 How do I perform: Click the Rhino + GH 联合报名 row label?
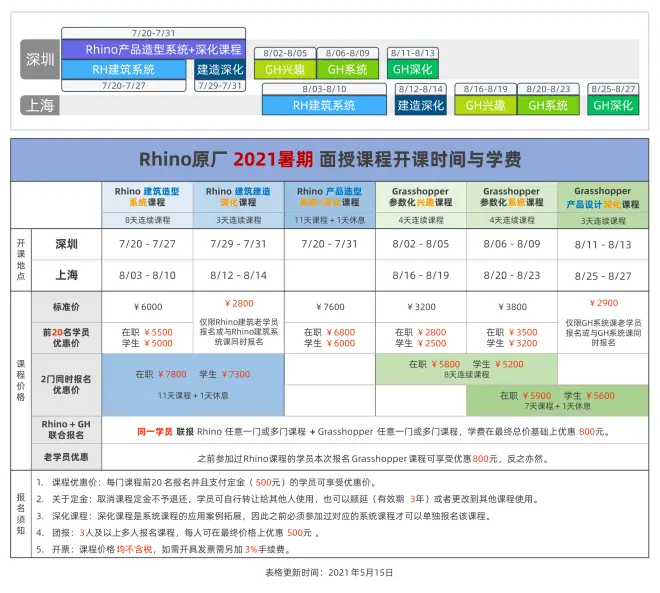(67, 429)
